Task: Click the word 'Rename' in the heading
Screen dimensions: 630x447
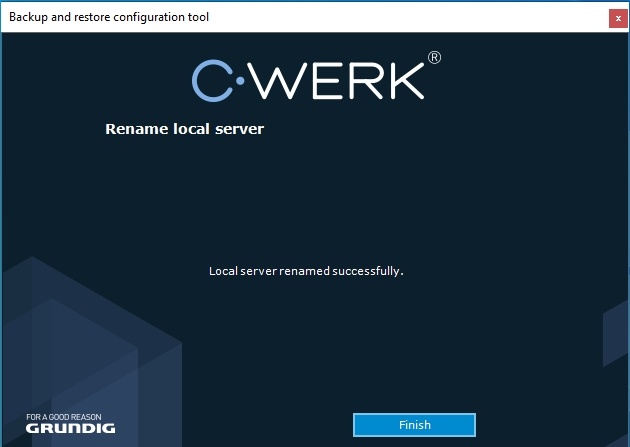Action: [x=133, y=129]
